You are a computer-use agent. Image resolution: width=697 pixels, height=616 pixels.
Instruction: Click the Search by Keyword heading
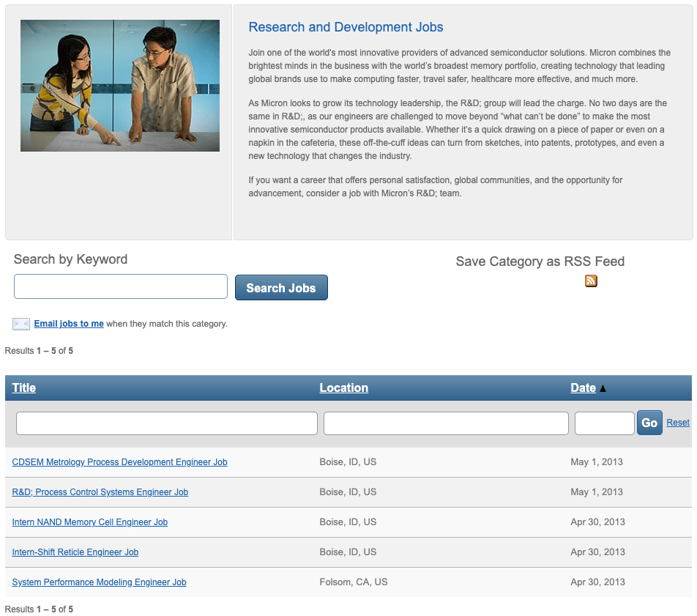71,259
